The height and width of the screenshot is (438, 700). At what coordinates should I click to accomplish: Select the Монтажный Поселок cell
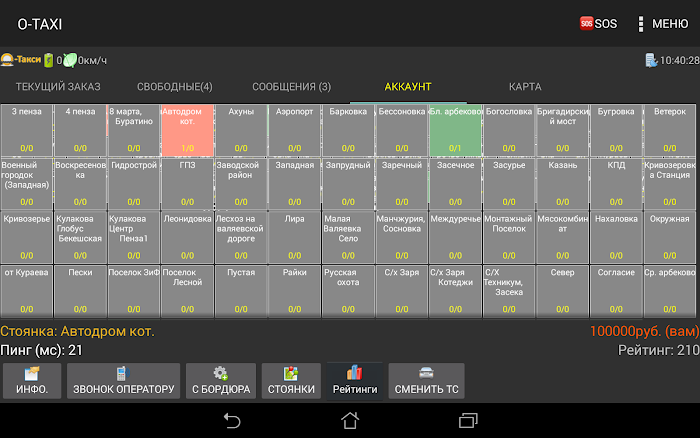point(509,237)
